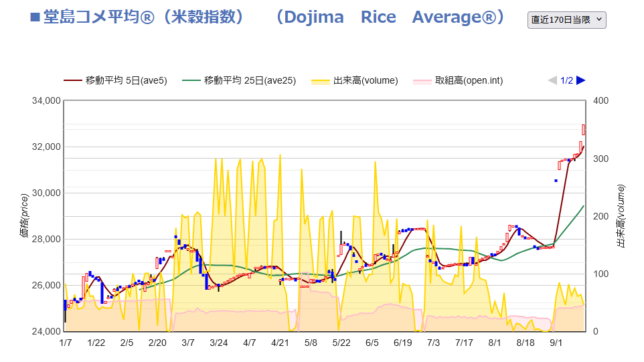Click the 6/5 date axis label
Screen dimensions: 644x362
[x=372, y=343]
